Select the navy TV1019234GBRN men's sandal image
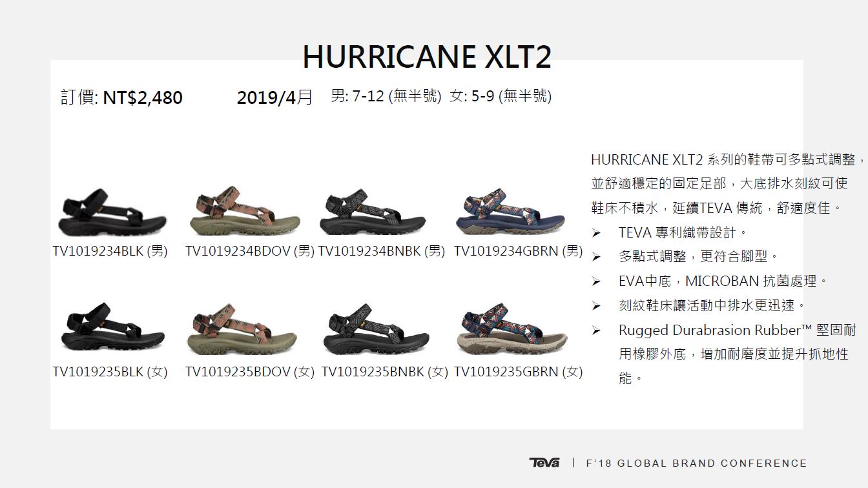The width and height of the screenshot is (868, 488). click(510, 212)
